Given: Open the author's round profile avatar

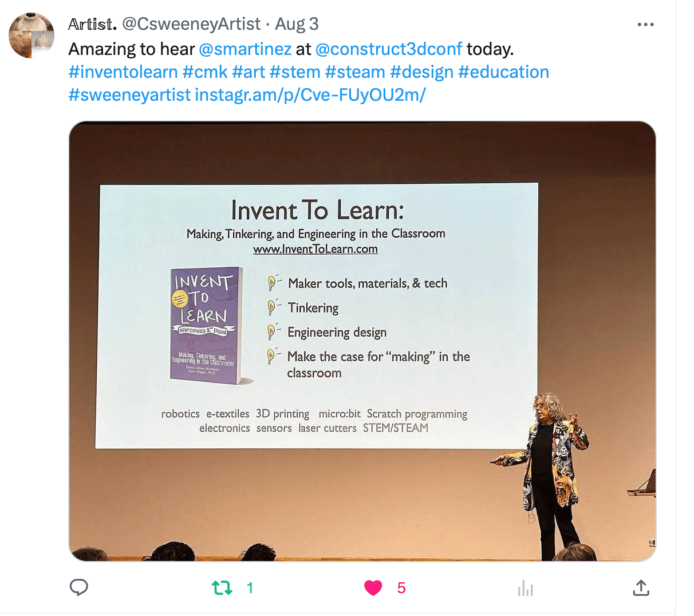Looking at the screenshot, I should click(31, 35).
